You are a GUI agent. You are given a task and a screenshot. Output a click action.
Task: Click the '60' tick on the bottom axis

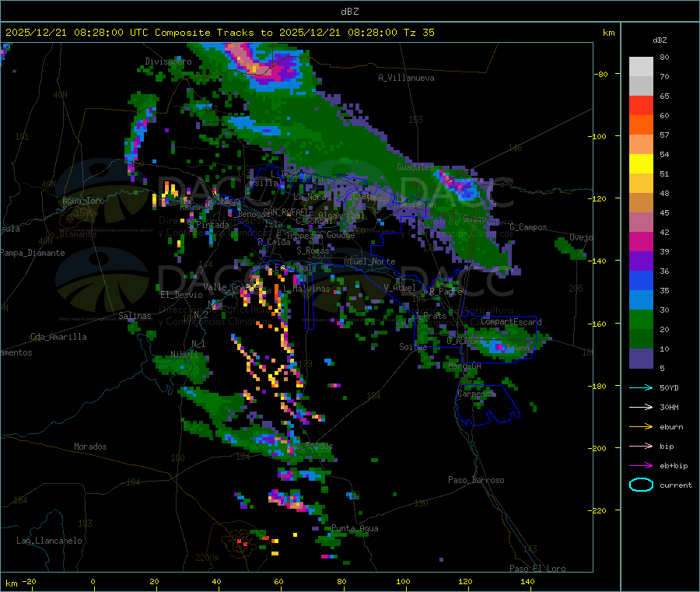pos(278,581)
